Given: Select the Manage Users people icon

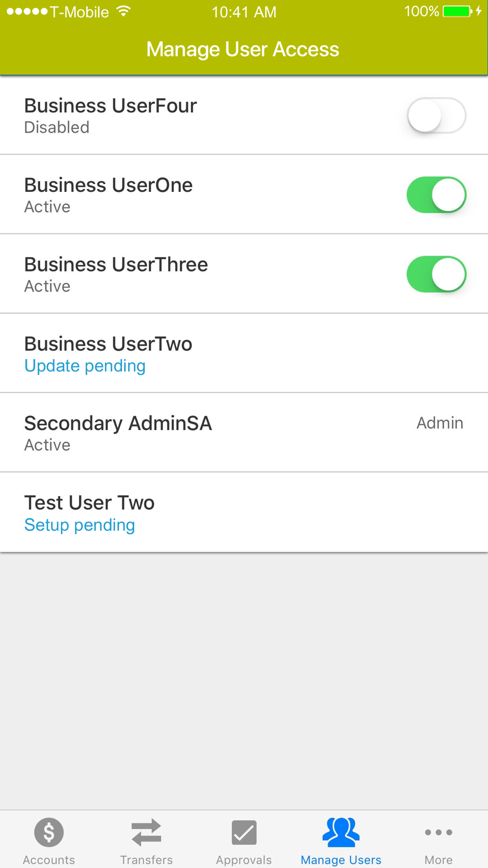Looking at the screenshot, I should [x=341, y=832].
